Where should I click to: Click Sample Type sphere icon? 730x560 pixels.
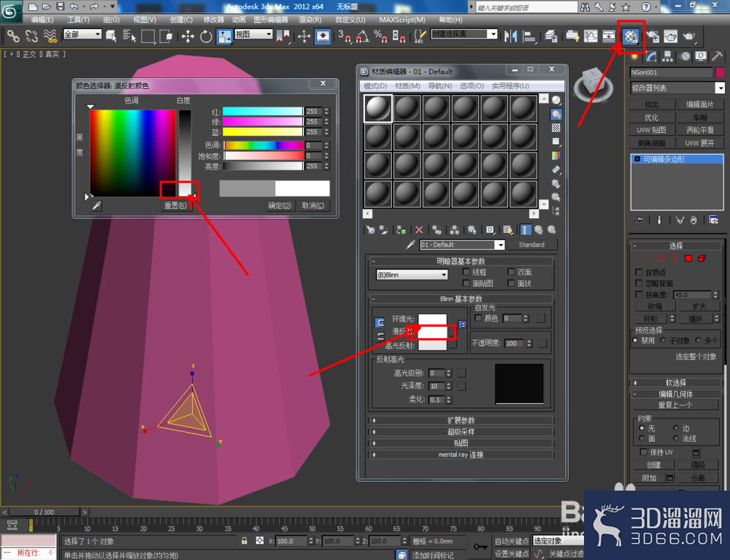click(x=556, y=100)
